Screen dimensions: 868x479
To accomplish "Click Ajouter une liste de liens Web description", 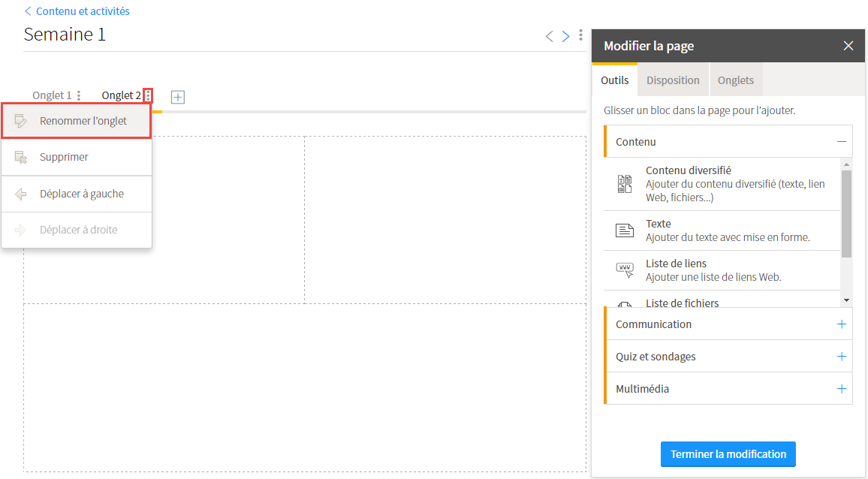I will pyautogui.click(x=713, y=277).
